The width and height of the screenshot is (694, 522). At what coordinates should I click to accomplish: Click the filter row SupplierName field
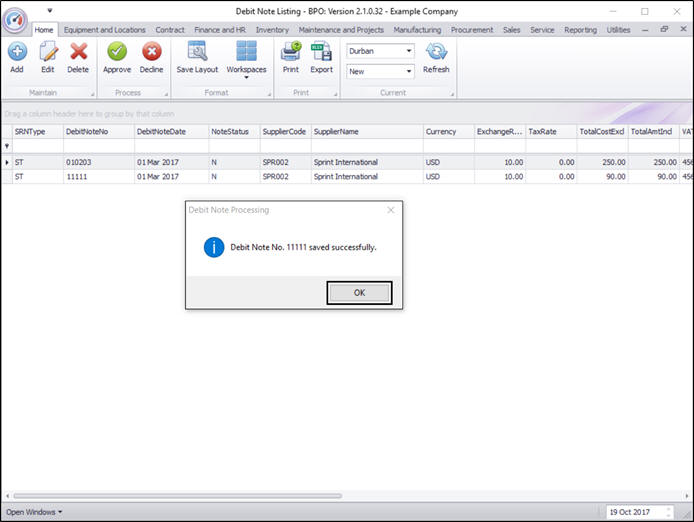367,146
